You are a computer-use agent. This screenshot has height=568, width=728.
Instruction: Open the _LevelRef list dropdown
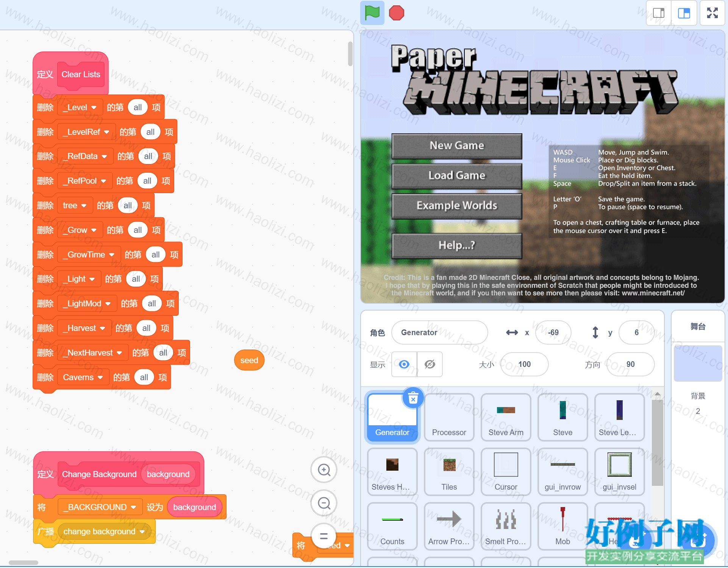(x=87, y=132)
